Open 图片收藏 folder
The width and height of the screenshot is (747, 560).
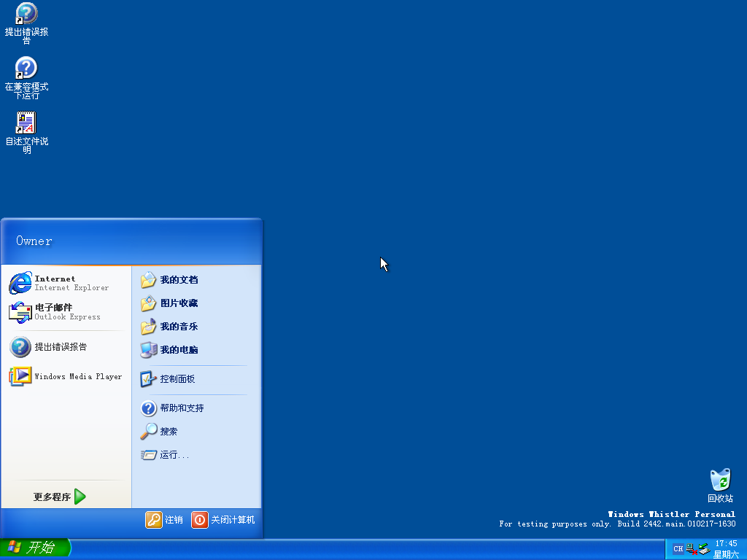pos(196,303)
